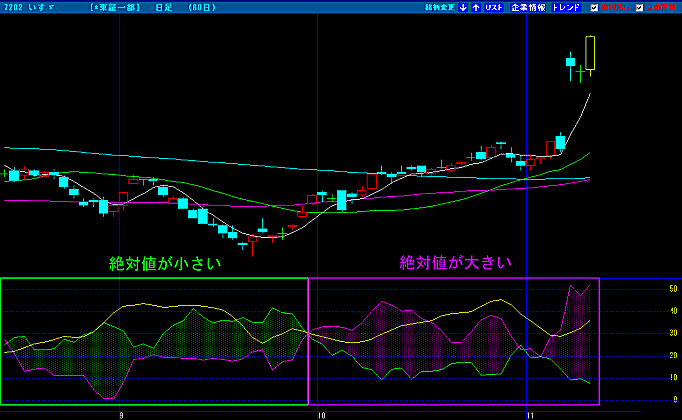Click the (60日) period label

pyautogui.click(x=202, y=7)
